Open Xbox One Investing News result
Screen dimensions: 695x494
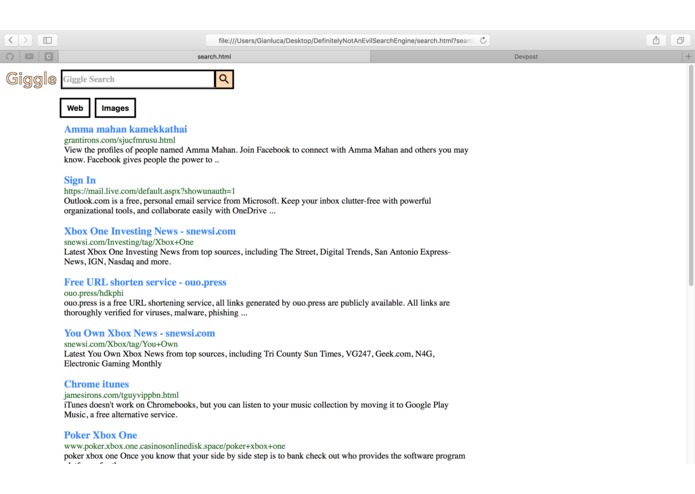coord(150,231)
